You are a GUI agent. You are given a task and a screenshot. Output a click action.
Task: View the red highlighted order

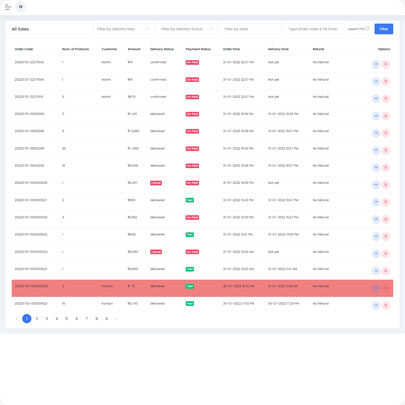tap(376, 288)
